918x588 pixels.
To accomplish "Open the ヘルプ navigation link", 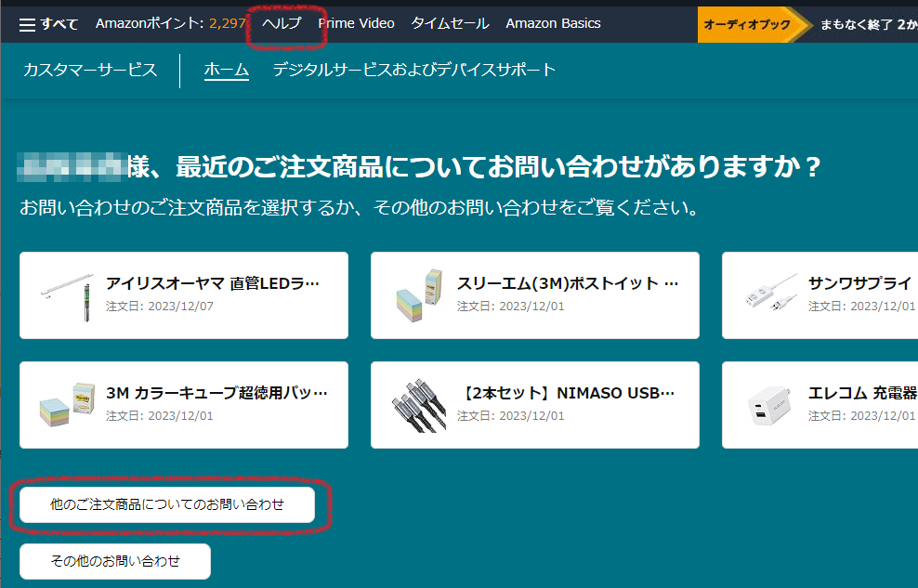I will click(282, 23).
